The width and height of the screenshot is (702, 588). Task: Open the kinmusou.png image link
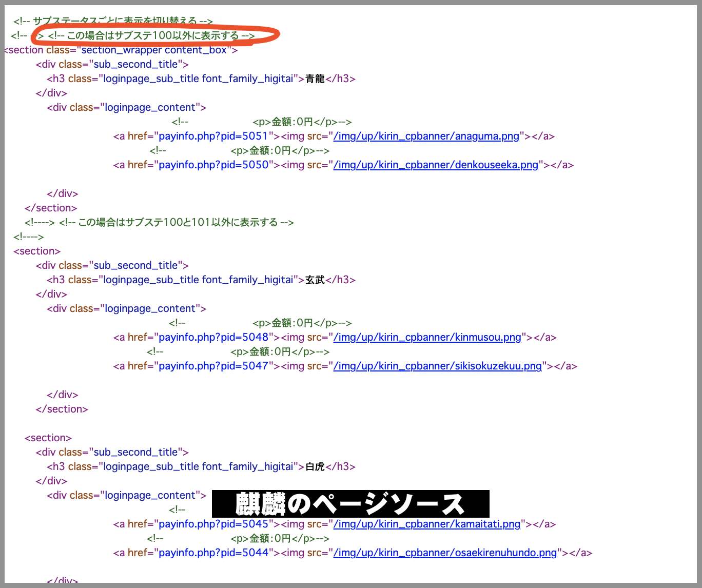click(427, 337)
